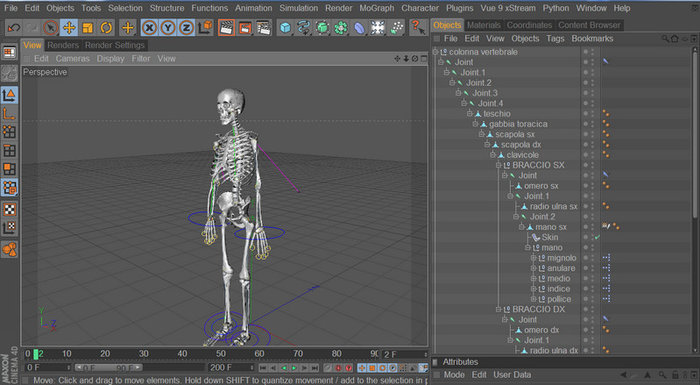
Task: Select the Scale tool icon
Action: [x=88, y=28]
